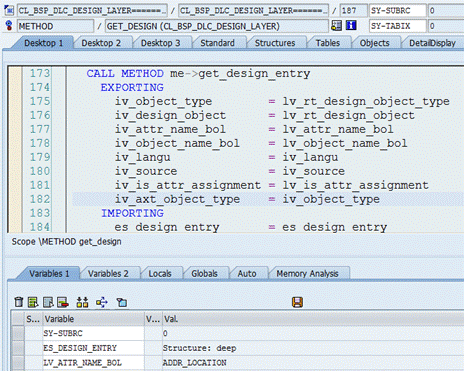Click the delete (trash can) icon in the variables toolbar

click(19, 302)
